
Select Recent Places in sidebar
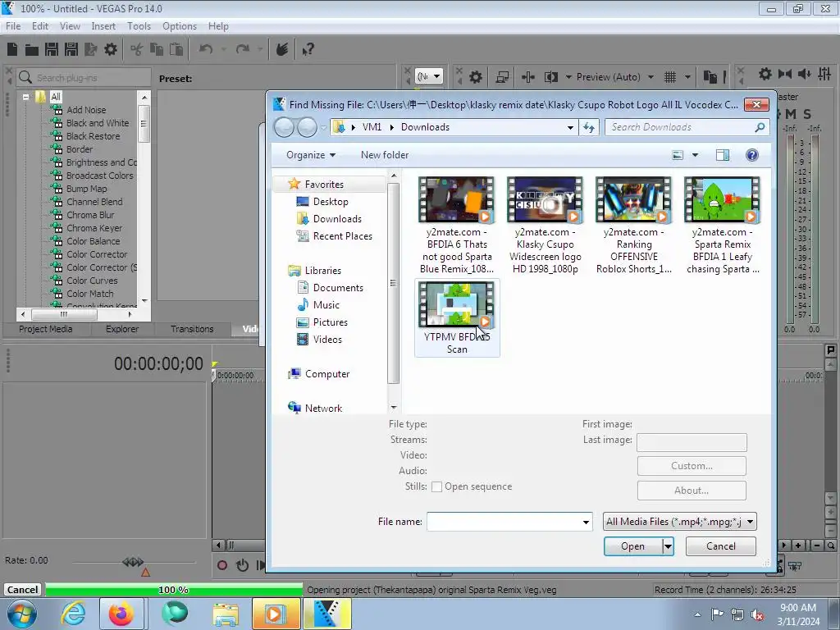click(342, 236)
